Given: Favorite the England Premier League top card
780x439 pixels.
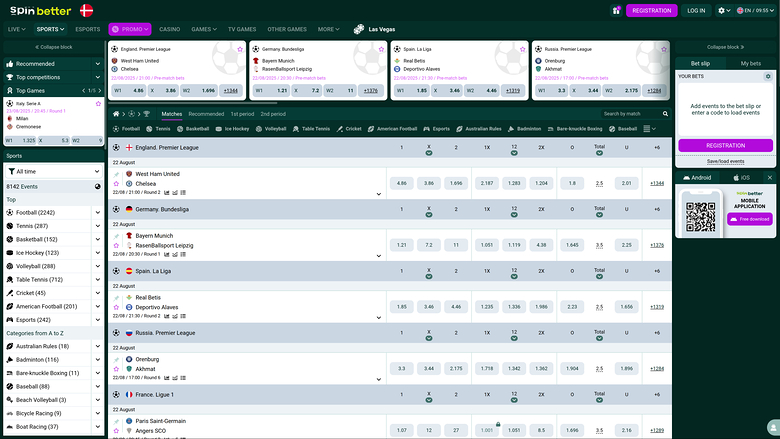Looking at the screenshot, I should click(x=240, y=49).
